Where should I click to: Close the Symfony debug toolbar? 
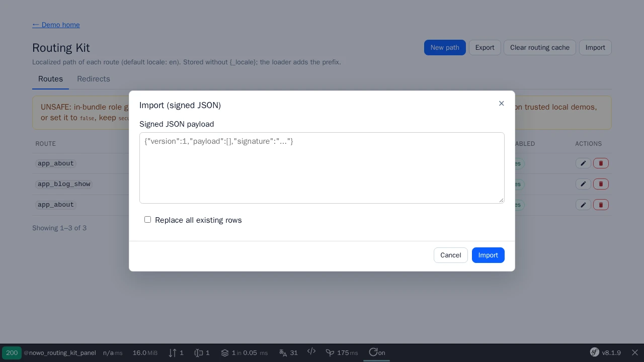pos(635,353)
